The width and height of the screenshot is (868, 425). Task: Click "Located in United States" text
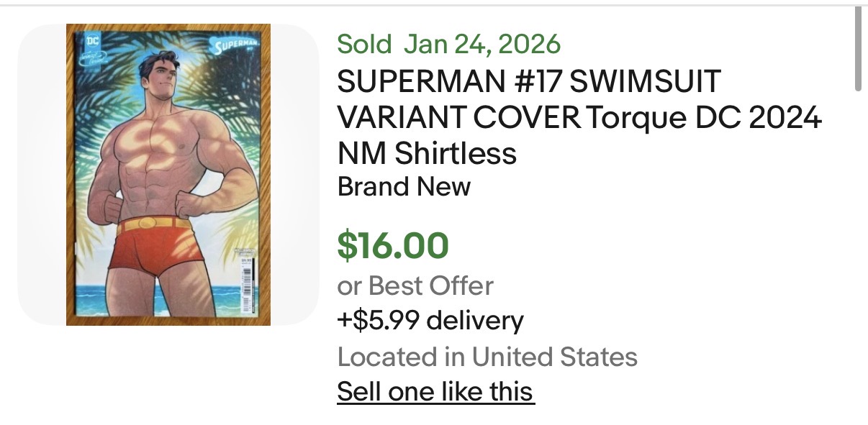(487, 357)
